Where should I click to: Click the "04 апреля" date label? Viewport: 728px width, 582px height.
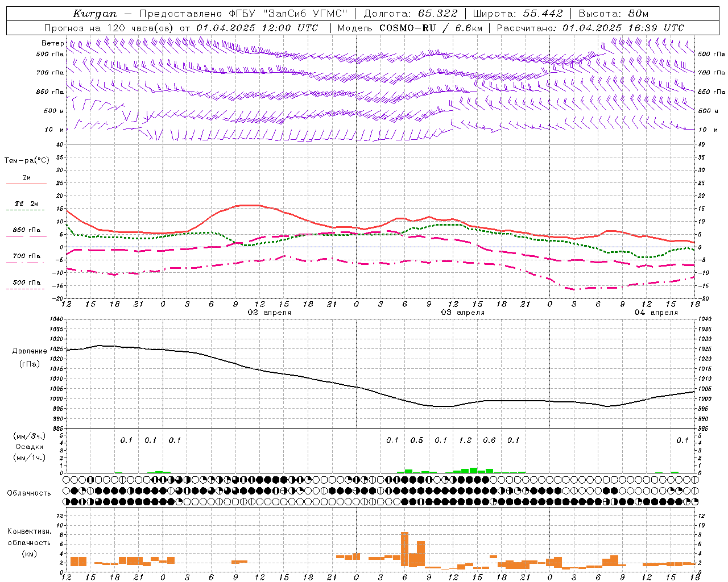click(656, 313)
